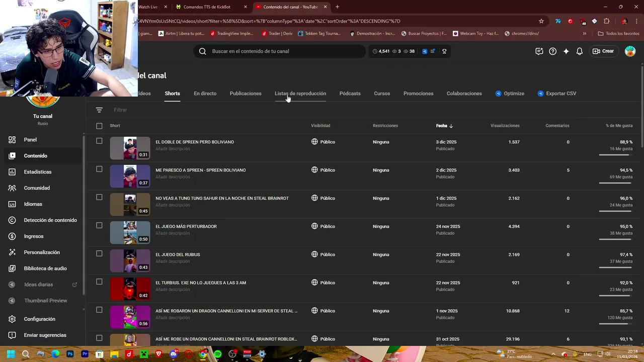
Task: Open Premiere Pro from the taskbar
Action: coord(85,354)
